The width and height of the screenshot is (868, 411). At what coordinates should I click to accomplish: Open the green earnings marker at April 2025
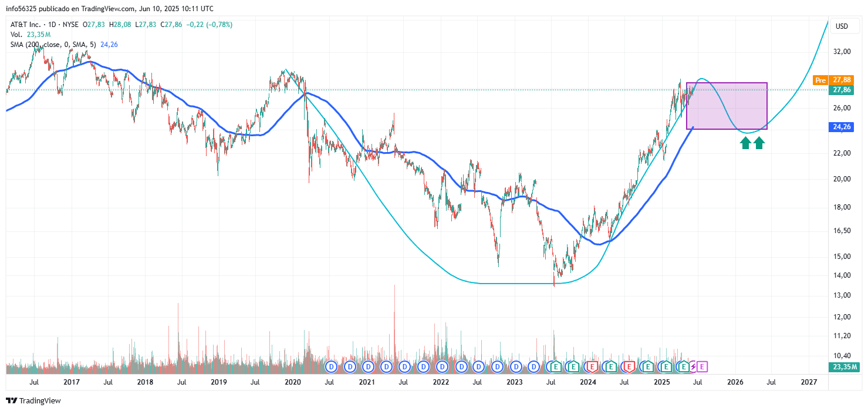683,367
